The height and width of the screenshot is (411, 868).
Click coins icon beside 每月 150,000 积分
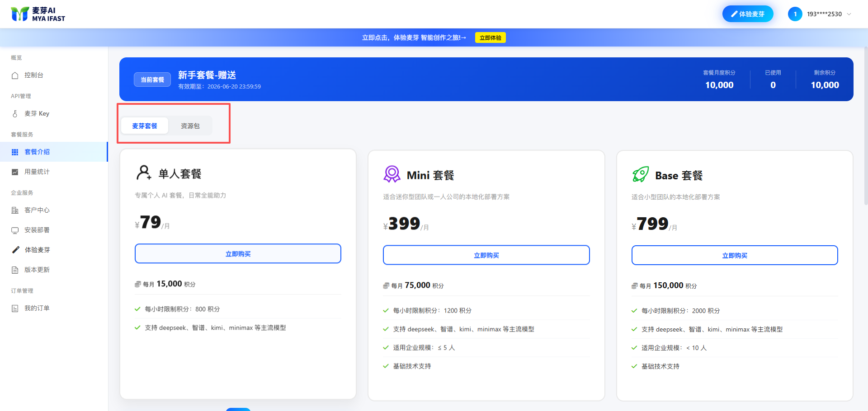(635, 286)
